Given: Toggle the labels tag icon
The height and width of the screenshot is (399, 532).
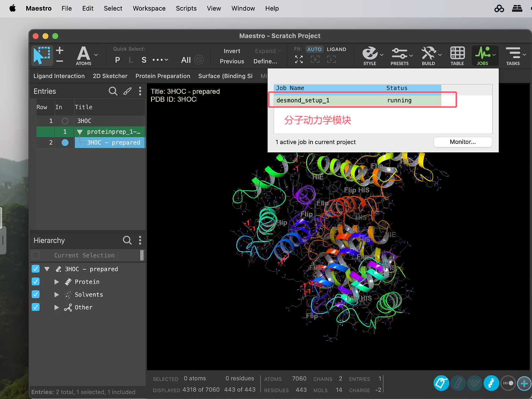Looking at the screenshot, I should click(x=441, y=383).
